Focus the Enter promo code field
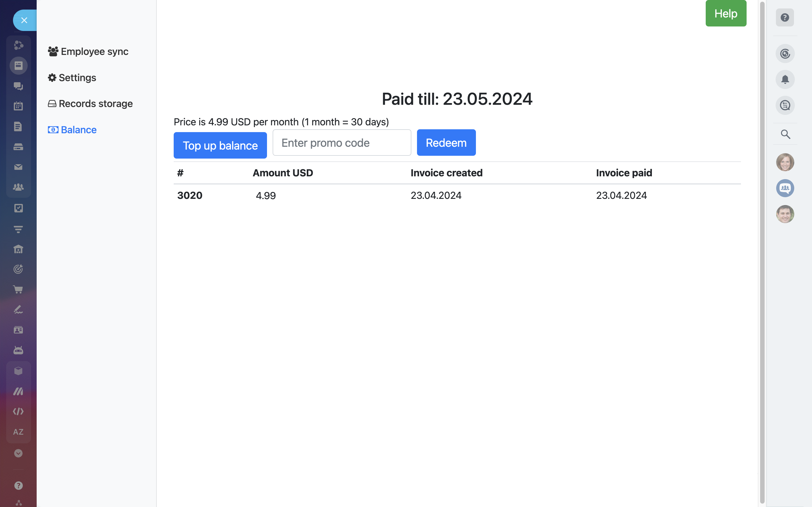The image size is (812, 507). [x=342, y=143]
